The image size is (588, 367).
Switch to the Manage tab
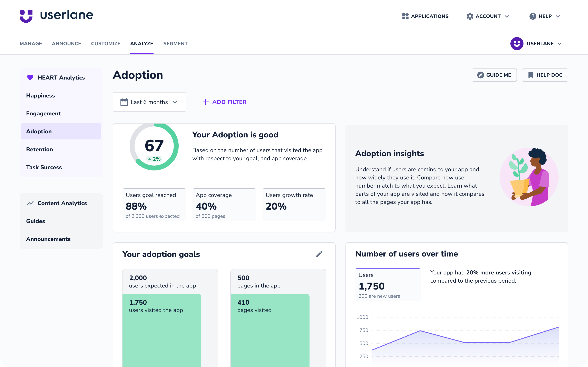(31, 44)
